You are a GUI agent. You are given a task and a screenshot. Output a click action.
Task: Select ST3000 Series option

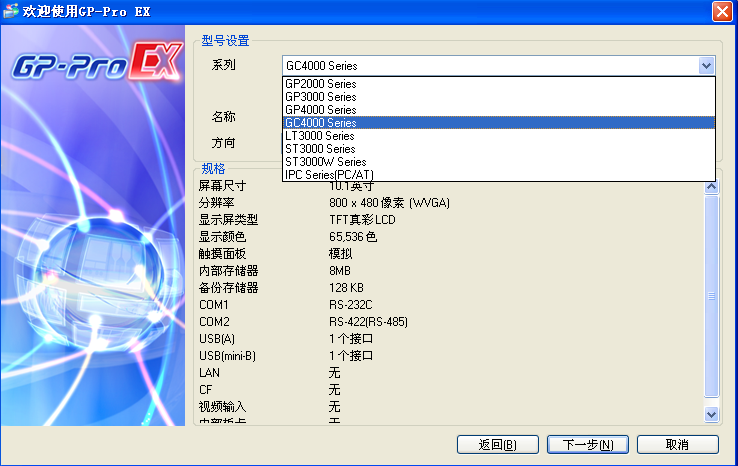pyautogui.click(x=320, y=149)
